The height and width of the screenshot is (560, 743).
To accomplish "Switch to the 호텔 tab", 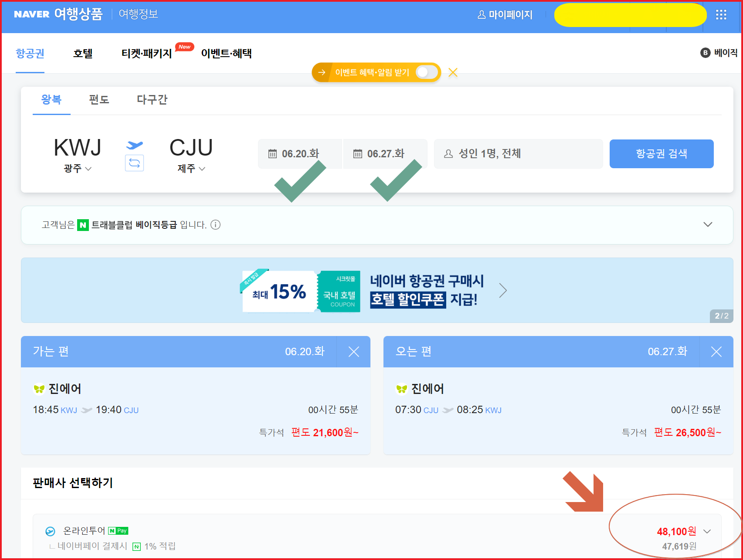I will click(x=83, y=53).
